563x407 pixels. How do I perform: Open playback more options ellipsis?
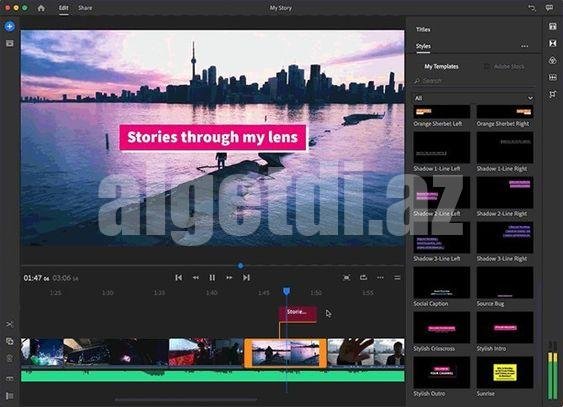click(x=380, y=277)
